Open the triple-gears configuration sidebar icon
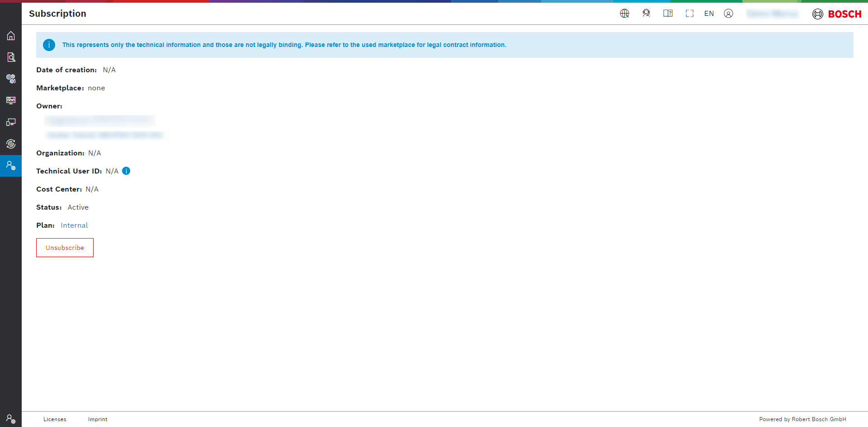 coord(11,79)
